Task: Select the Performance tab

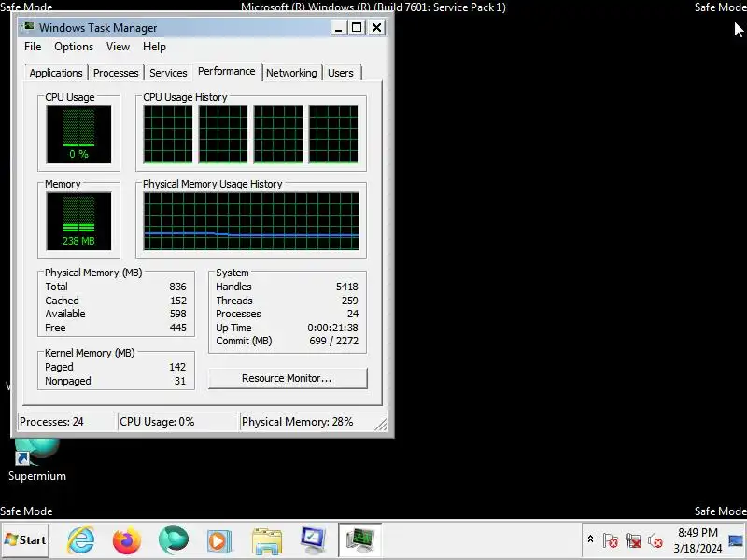Action: [x=226, y=72]
